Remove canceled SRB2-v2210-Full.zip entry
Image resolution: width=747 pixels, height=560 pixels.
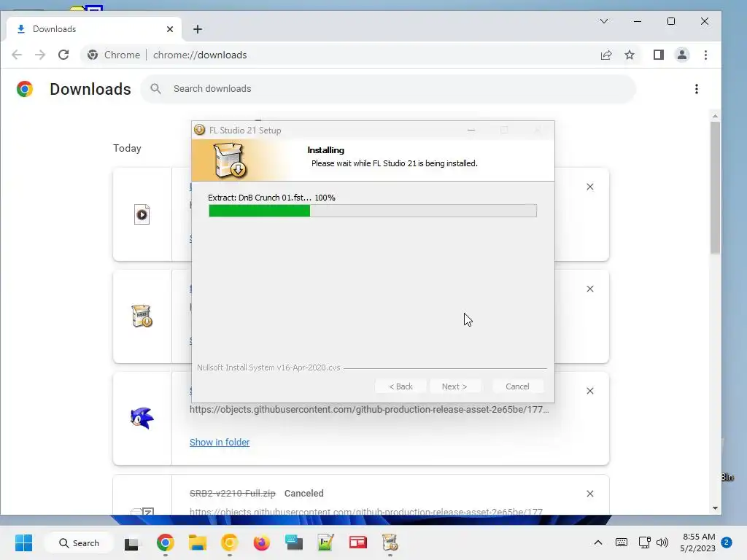589,494
